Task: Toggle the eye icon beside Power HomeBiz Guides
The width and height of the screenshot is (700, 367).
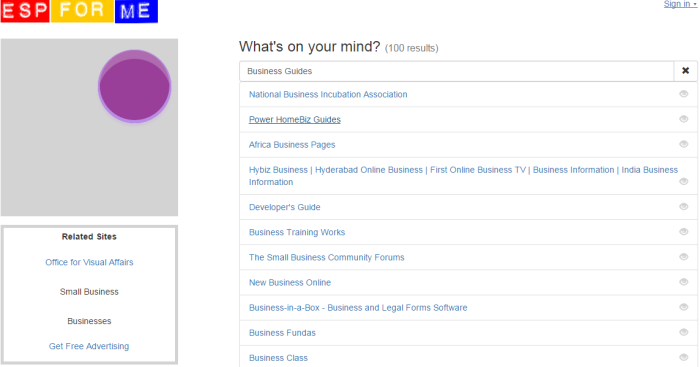Action: (683, 119)
